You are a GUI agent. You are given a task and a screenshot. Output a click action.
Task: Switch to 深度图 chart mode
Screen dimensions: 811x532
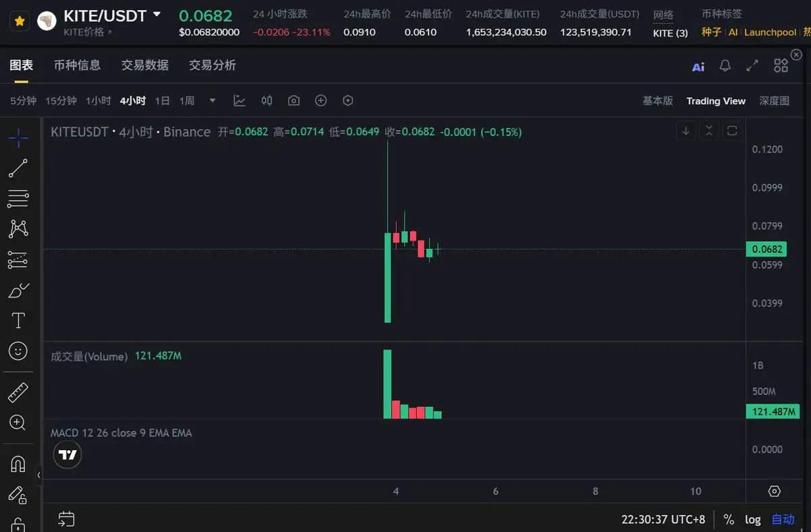coord(774,101)
